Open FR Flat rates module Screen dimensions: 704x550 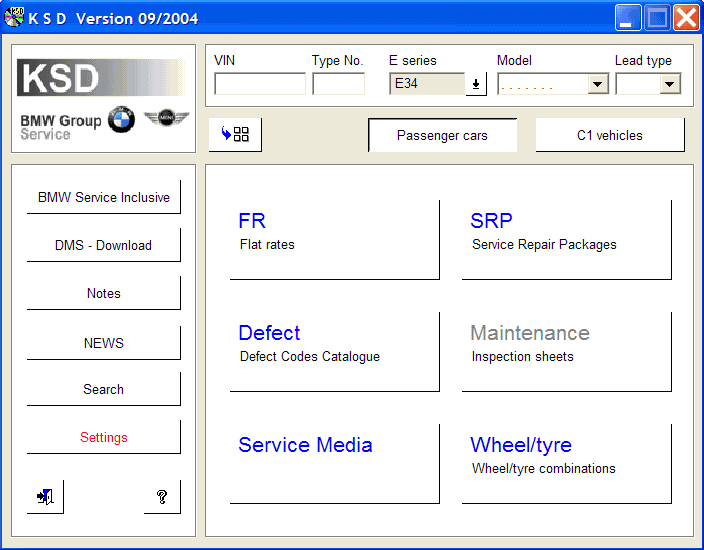point(334,240)
